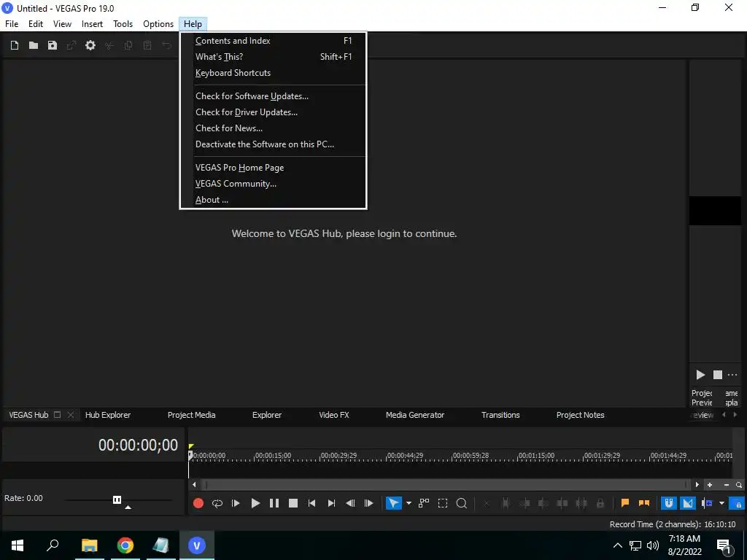Click the 00:00:00;00 timecode display

[138, 445]
